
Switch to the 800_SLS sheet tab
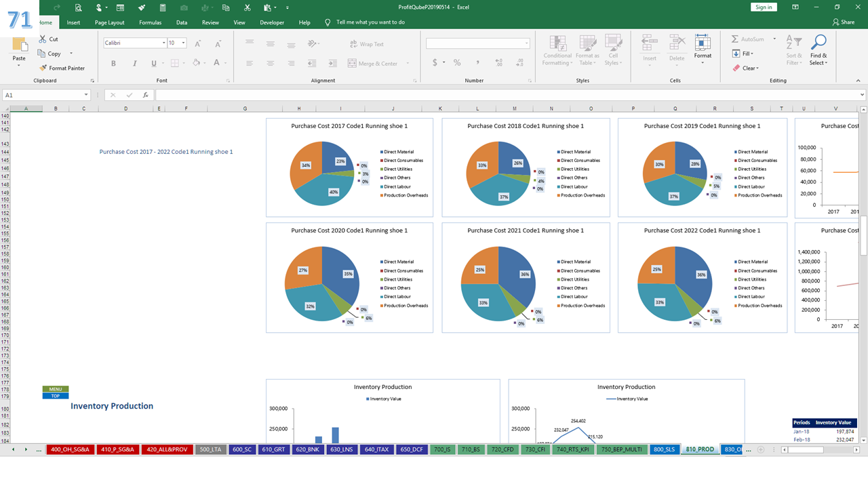[x=664, y=449]
